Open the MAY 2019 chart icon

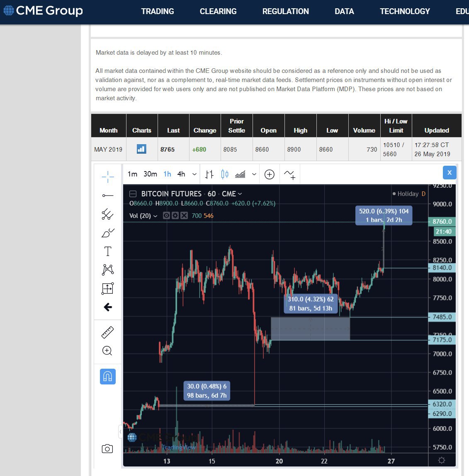(x=141, y=149)
